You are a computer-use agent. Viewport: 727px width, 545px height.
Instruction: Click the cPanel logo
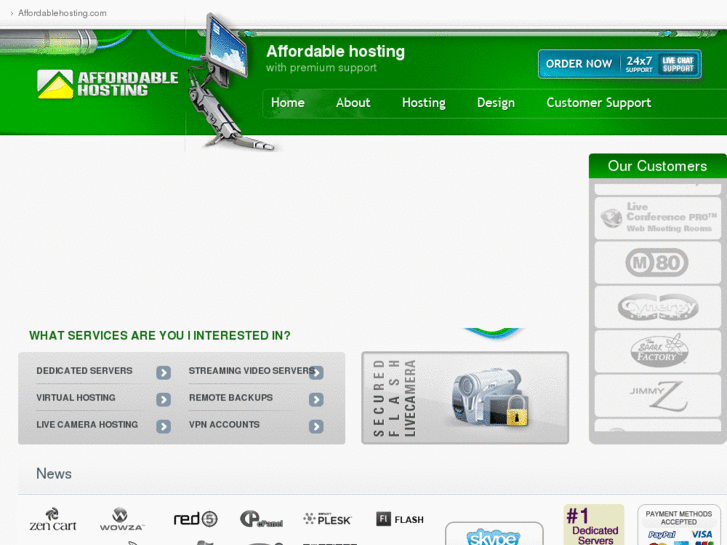tap(261, 519)
